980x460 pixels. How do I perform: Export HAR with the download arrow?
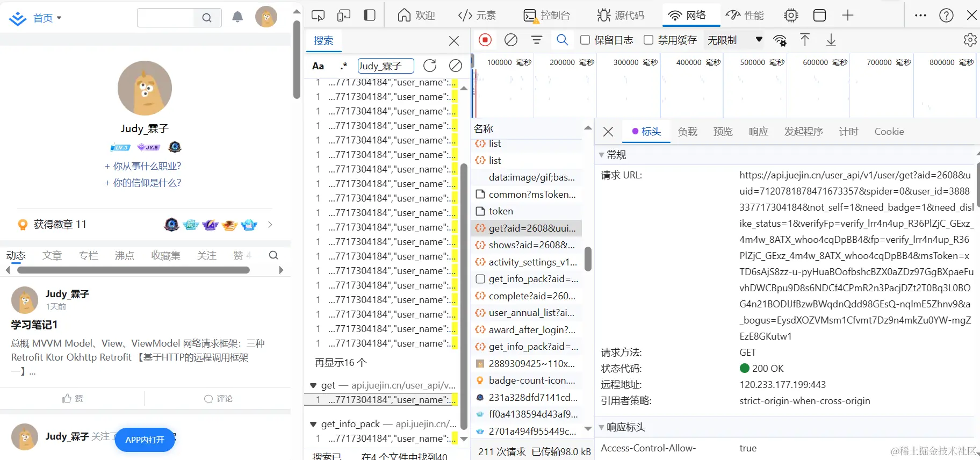[x=831, y=40]
